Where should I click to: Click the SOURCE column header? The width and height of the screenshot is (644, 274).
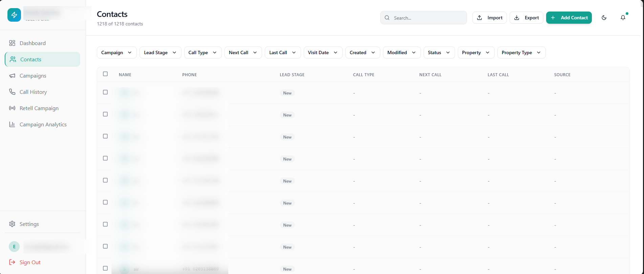coord(562,75)
